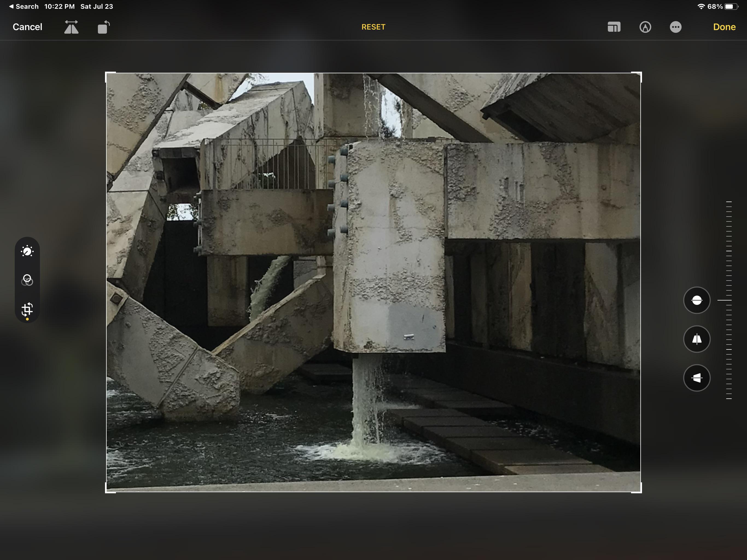
Task: Select the Horizontal perspective adjustment
Action: [696, 378]
